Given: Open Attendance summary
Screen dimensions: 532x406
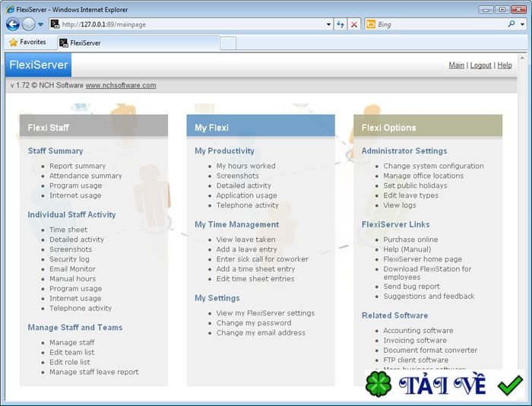Looking at the screenshot, I should tap(85, 176).
